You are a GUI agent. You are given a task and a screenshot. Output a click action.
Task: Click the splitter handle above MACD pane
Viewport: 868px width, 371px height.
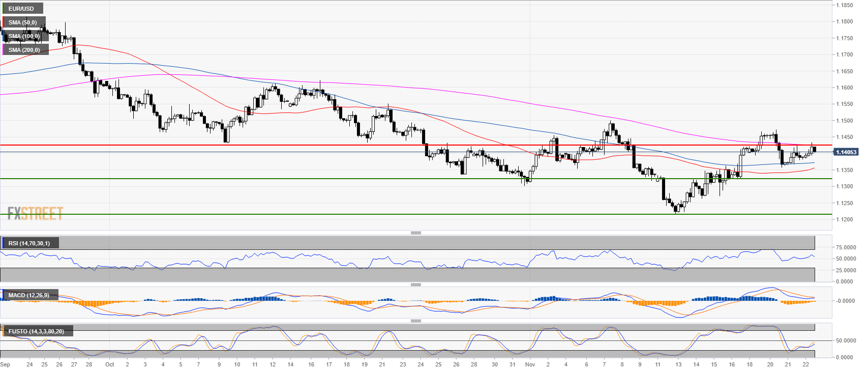coord(415,284)
